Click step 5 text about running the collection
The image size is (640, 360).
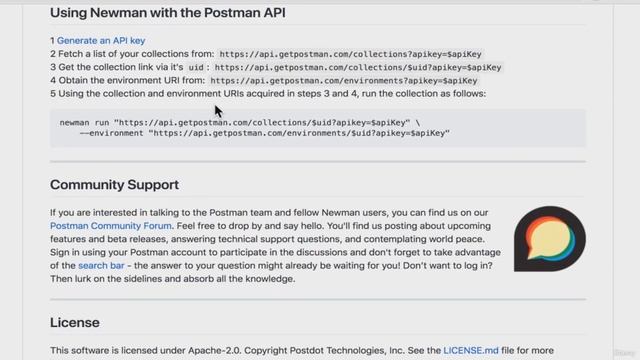[268, 93]
